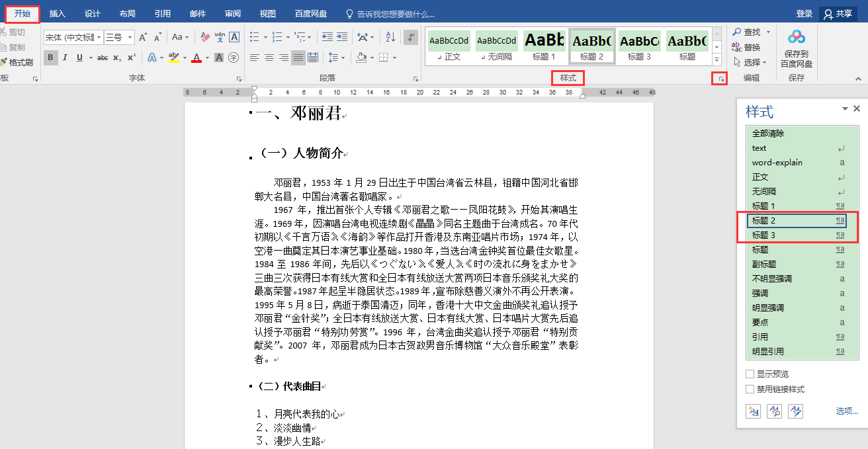Click the Copy (复制) command
Screen dimensions: 868x449
point(13,47)
